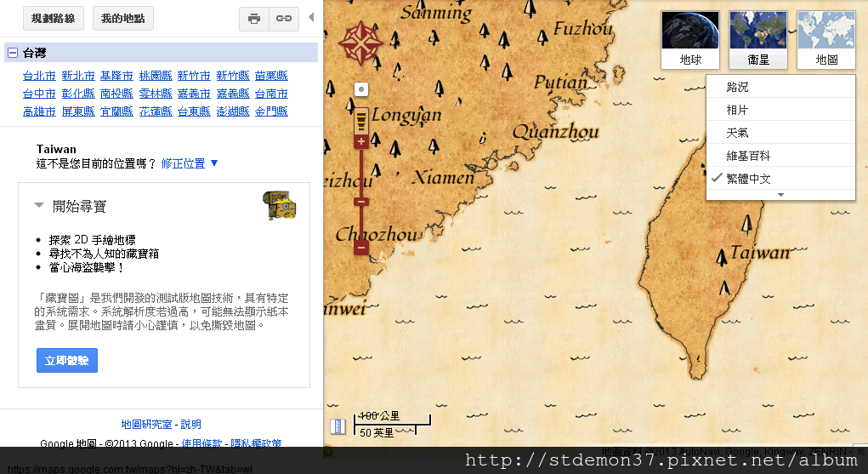Uncheck the 繁體中文 layer option
Viewport: 868px width, 474px height.
[780, 179]
